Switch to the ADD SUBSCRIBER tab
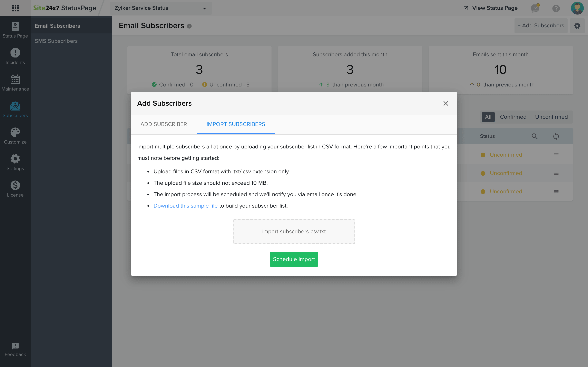The height and width of the screenshot is (367, 588). tap(163, 124)
